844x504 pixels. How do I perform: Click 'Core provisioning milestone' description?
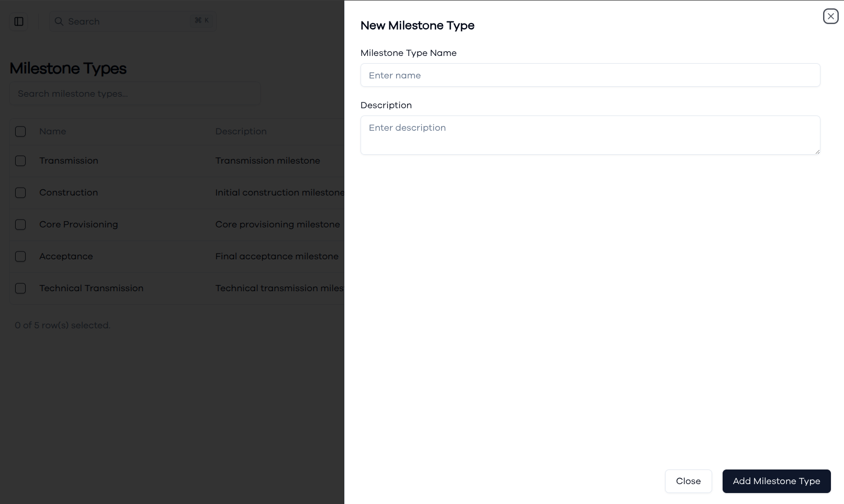click(x=278, y=224)
